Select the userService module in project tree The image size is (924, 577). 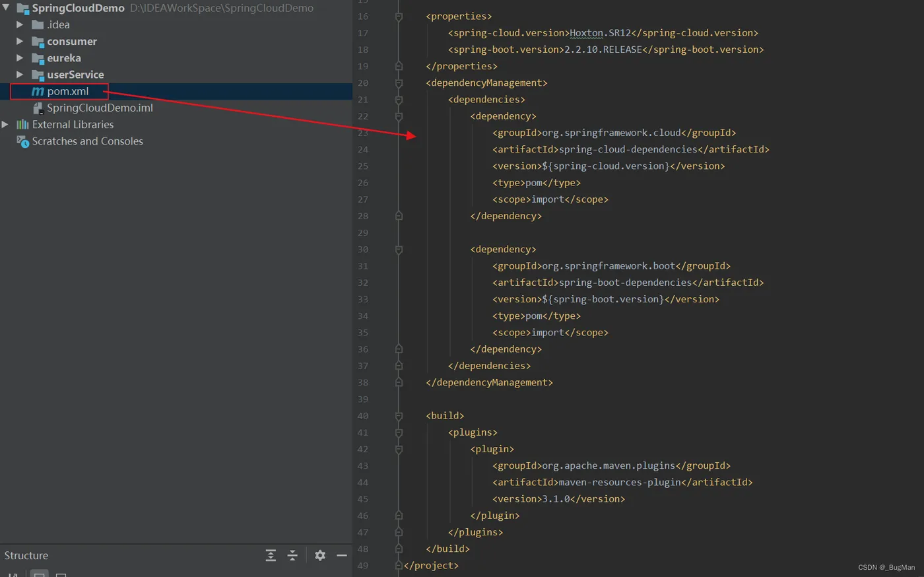point(75,75)
